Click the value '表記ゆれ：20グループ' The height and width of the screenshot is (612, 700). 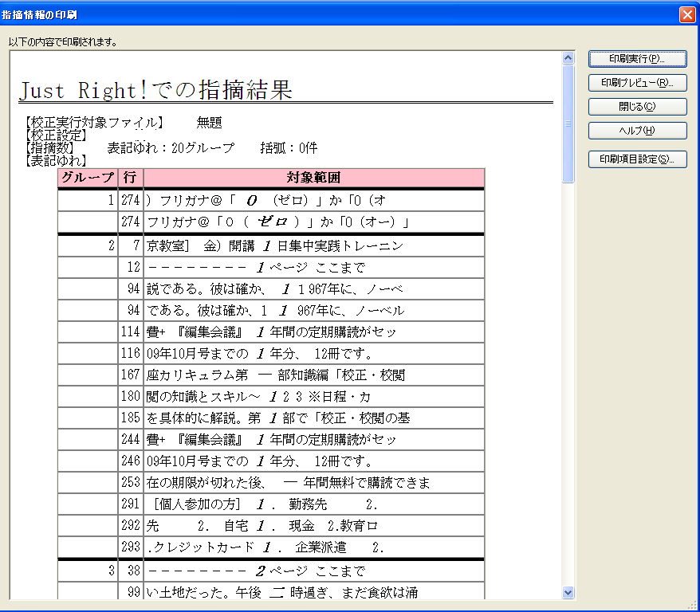pos(171,148)
